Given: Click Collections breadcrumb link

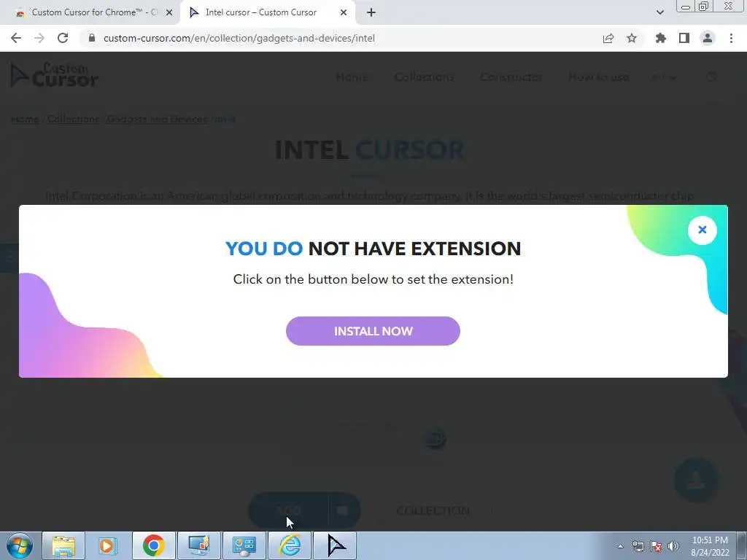Looking at the screenshot, I should 74,119.
